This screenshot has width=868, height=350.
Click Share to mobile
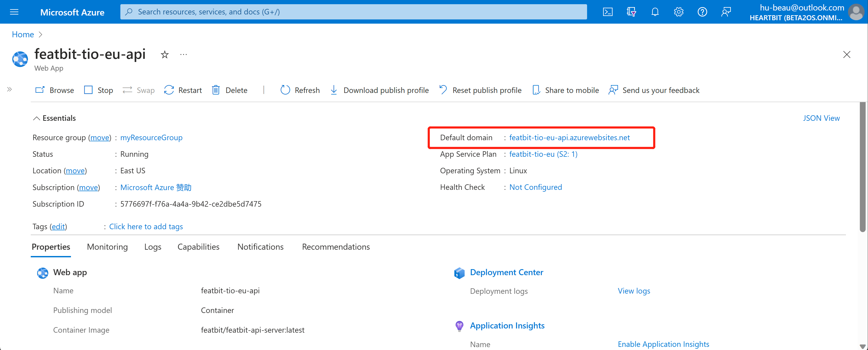[566, 90]
